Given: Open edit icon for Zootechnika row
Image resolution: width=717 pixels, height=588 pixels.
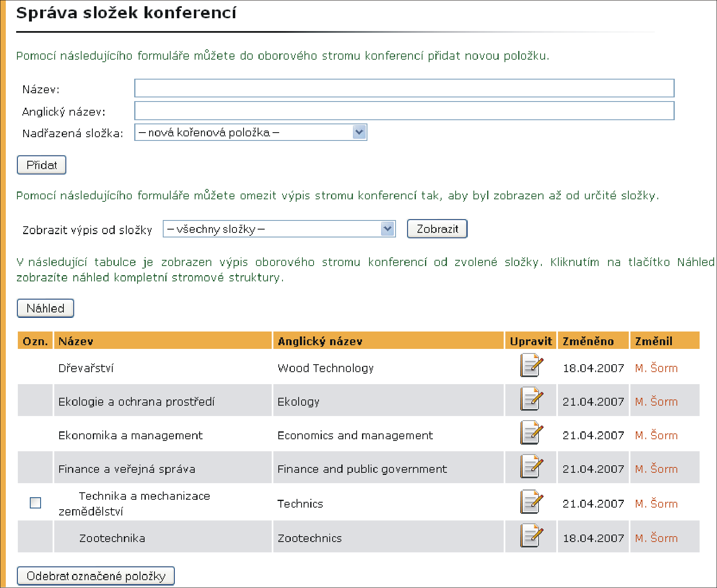Looking at the screenshot, I should point(531,535).
